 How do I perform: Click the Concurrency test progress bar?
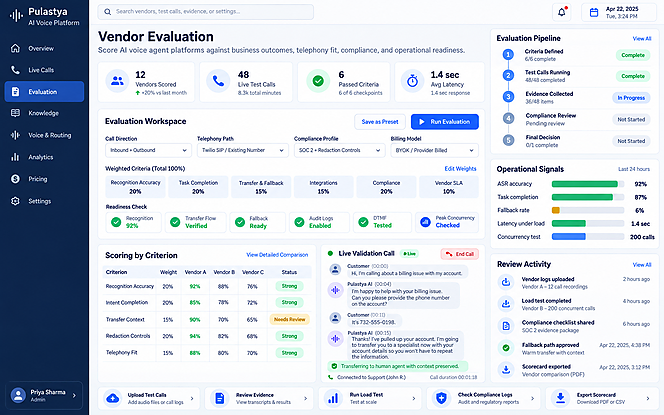coord(588,237)
